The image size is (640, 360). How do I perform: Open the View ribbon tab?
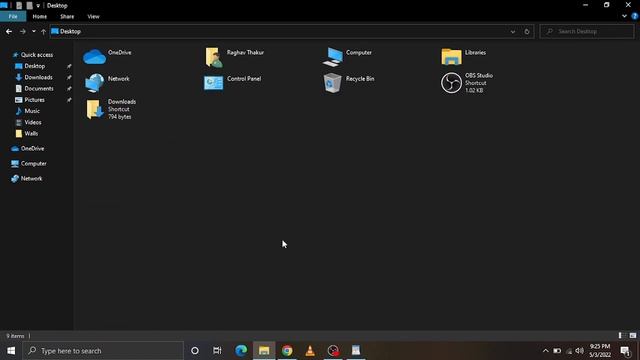click(x=93, y=16)
